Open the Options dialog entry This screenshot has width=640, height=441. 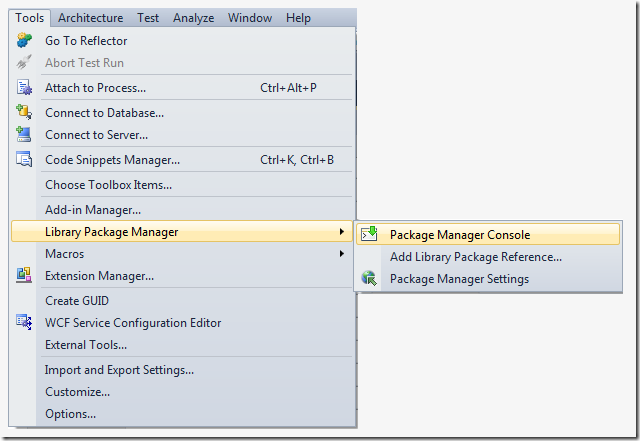[x=70, y=414]
